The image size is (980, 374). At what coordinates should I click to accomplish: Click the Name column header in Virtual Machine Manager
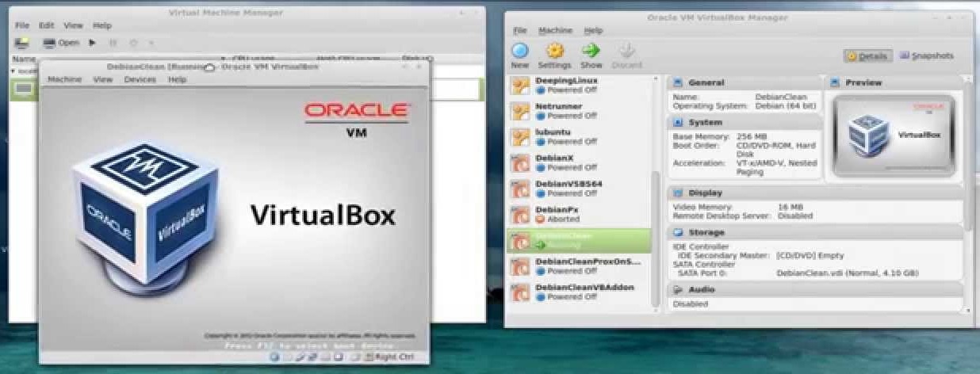pyautogui.click(x=24, y=59)
